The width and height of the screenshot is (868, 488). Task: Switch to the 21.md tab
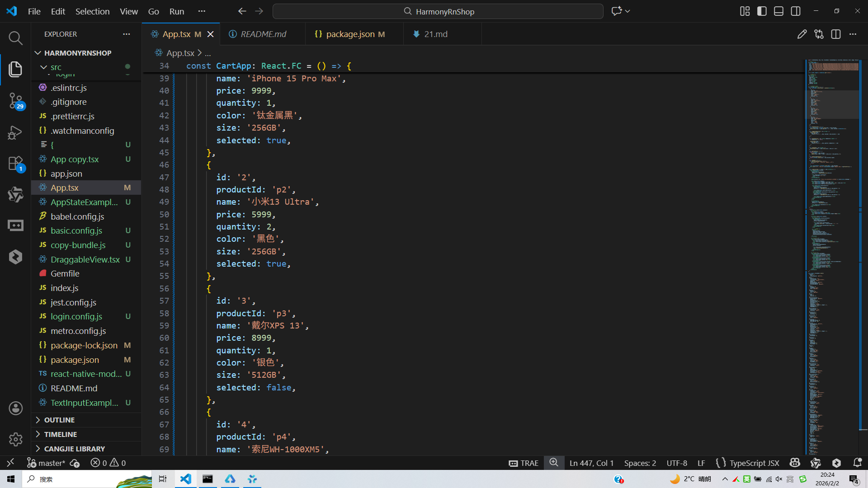[x=442, y=34]
